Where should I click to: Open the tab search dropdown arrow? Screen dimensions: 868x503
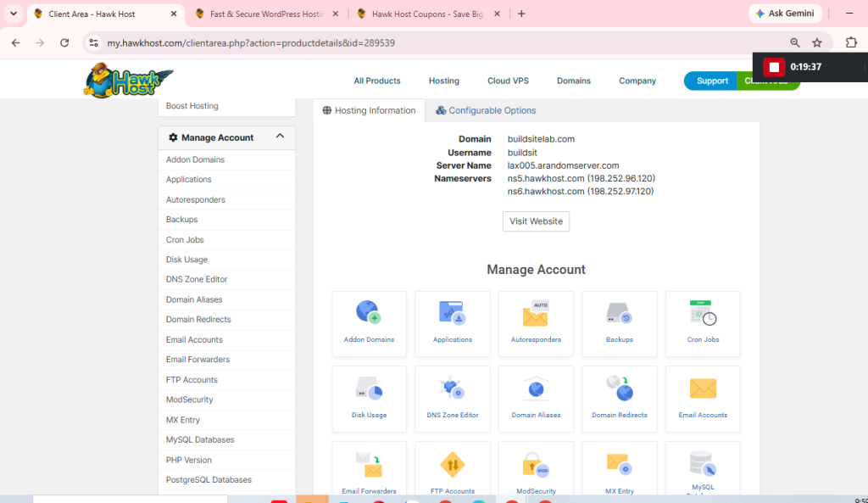coord(14,14)
